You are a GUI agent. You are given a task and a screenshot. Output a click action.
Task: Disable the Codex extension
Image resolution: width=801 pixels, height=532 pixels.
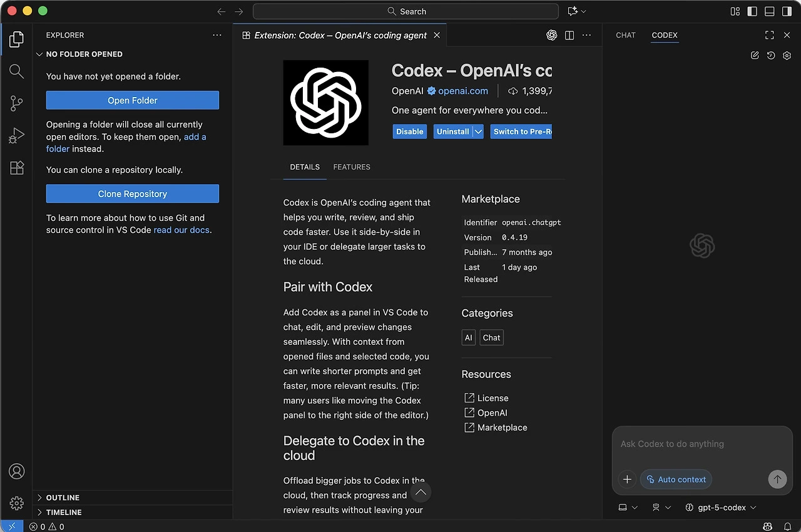410,131
